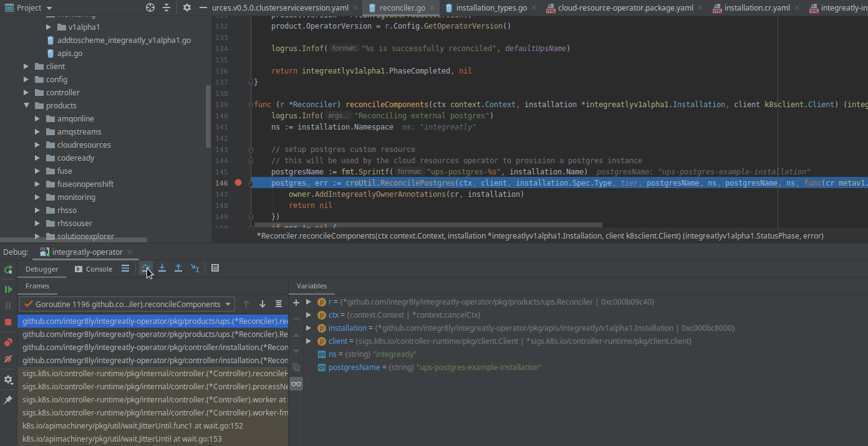Viewport: 868px width, 446px height.
Task: Toggle Mute Breakpoints in debug sidebar
Action: click(x=8, y=359)
